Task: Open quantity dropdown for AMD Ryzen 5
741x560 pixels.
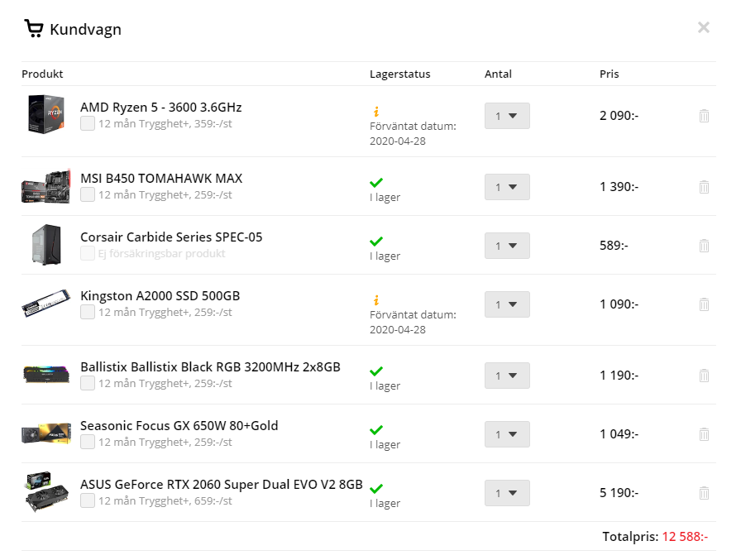Action: point(506,116)
